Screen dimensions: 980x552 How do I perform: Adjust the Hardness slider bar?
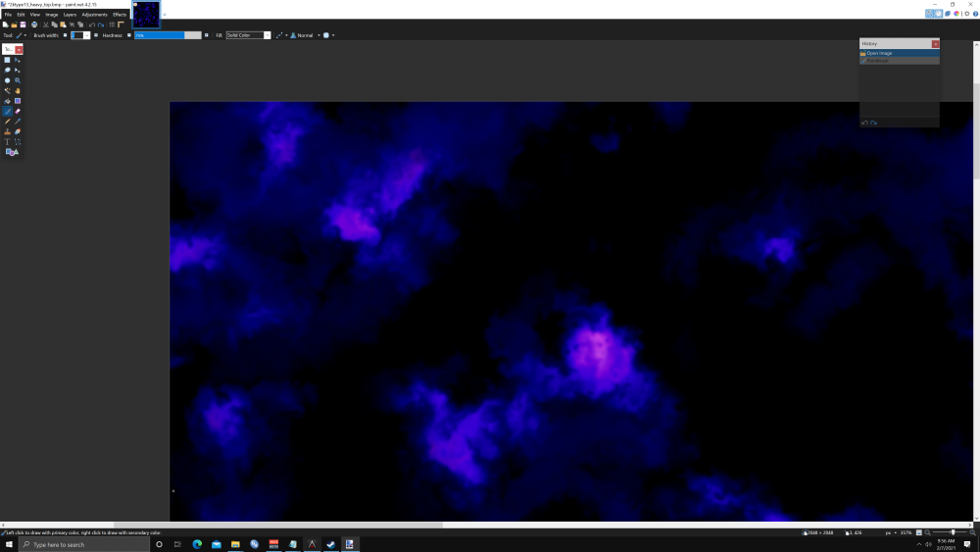(168, 35)
